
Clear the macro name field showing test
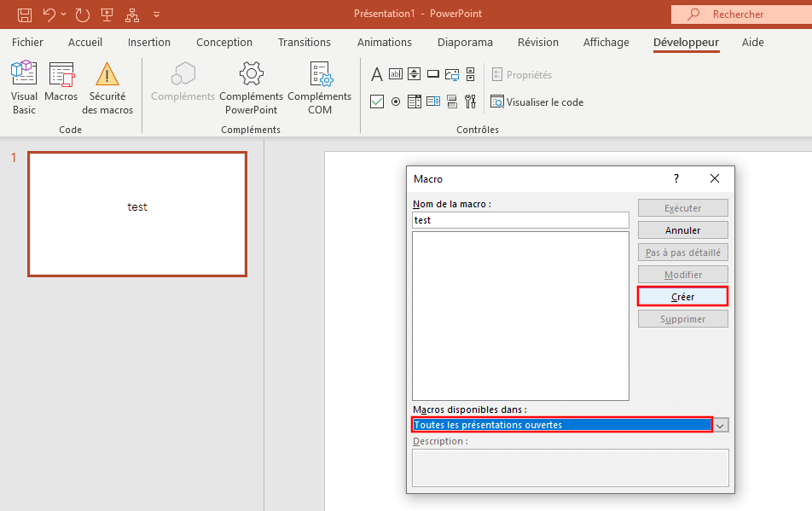[520, 220]
